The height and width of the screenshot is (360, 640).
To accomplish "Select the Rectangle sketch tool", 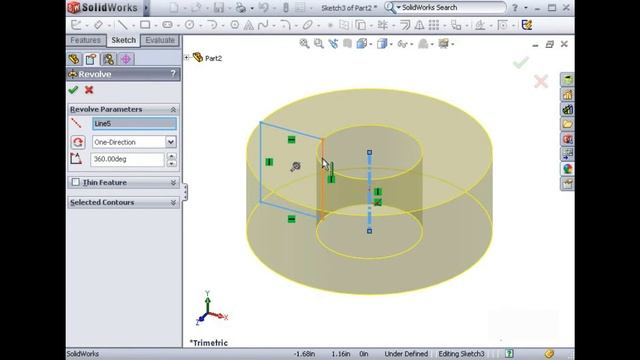I will pyautogui.click(x=144, y=25).
